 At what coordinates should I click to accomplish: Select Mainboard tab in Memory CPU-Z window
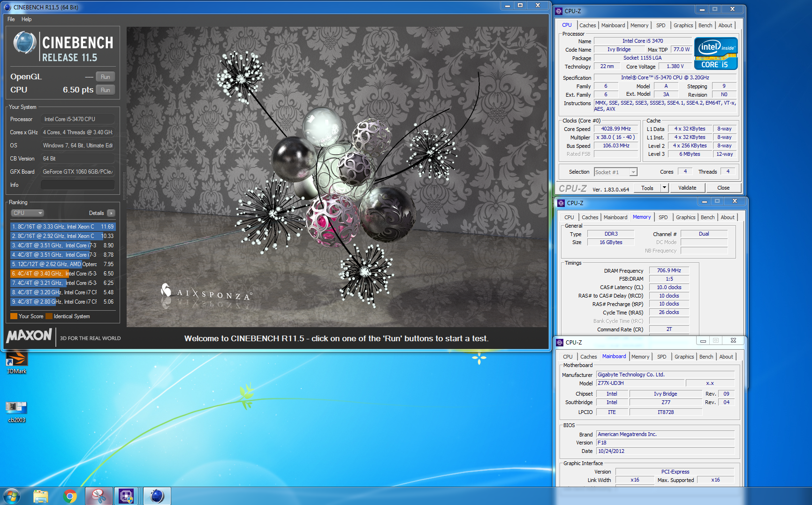click(x=615, y=217)
